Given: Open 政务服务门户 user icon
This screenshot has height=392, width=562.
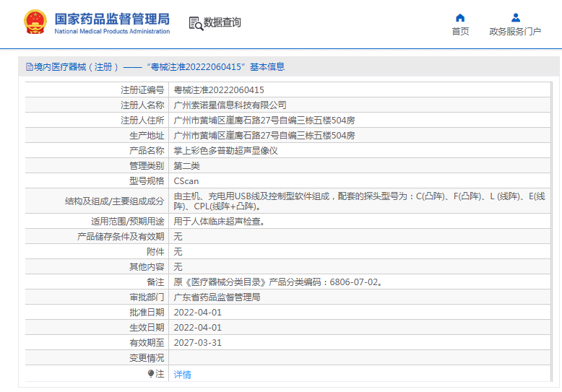Looking at the screenshot, I should point(515,17).
